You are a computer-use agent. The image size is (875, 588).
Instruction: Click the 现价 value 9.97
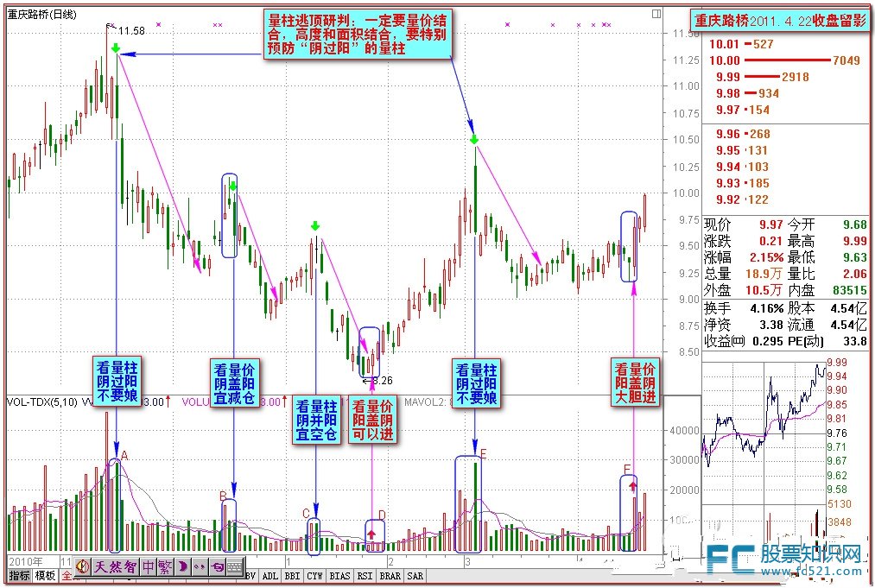tap(770, 224)
